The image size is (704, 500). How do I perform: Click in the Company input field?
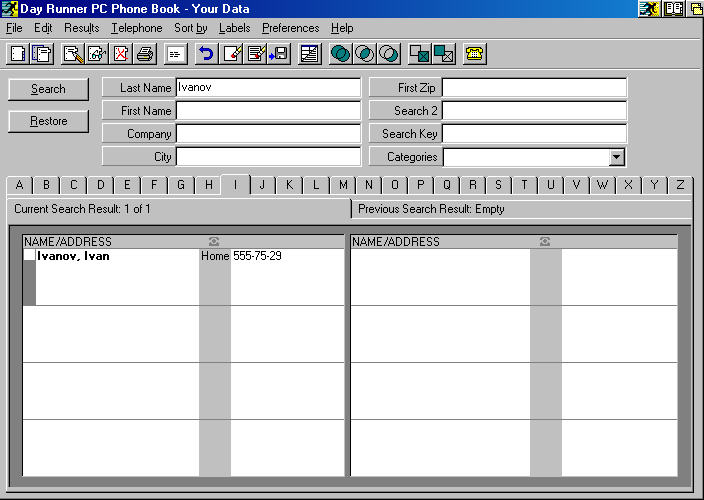268,134
